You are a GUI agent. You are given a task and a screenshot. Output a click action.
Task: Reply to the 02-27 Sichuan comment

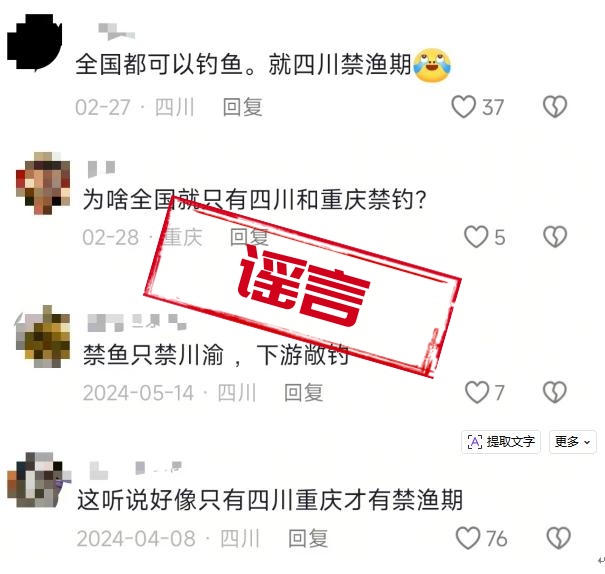243,107
